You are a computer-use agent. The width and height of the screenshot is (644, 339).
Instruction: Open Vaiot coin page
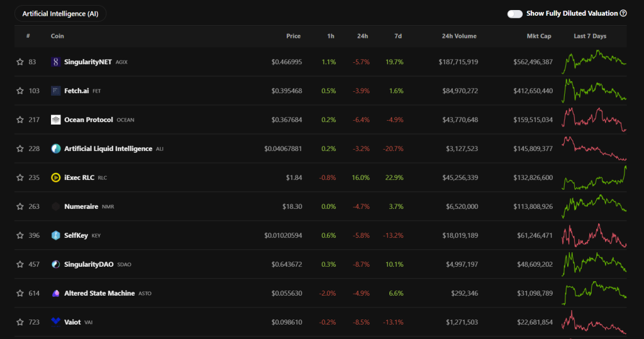(72, 322)
